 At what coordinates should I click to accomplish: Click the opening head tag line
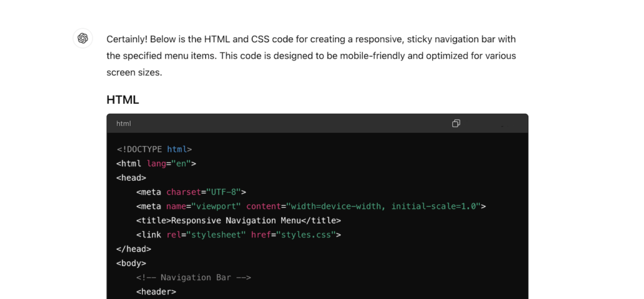[x=131, y=178]
